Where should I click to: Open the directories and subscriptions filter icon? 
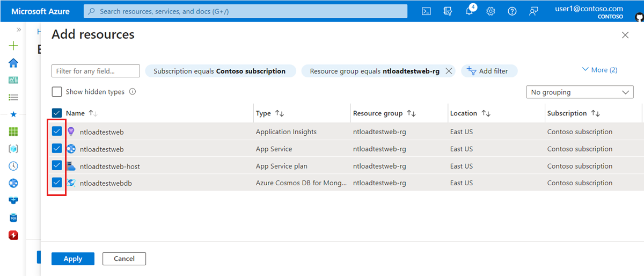click(x=448, y=11)
